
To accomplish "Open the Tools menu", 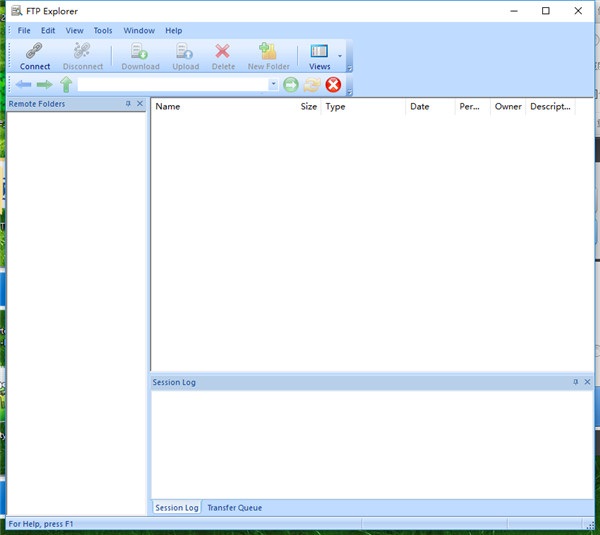I will [103, 31].
